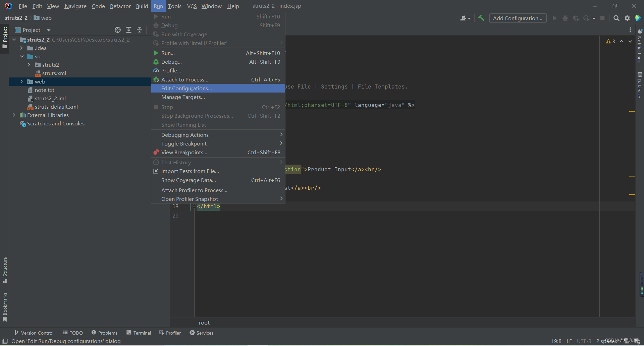644x346 pixels.
Task: Expand Open Profiler Snapshot submenu
Action: click(x=218, y=199)
